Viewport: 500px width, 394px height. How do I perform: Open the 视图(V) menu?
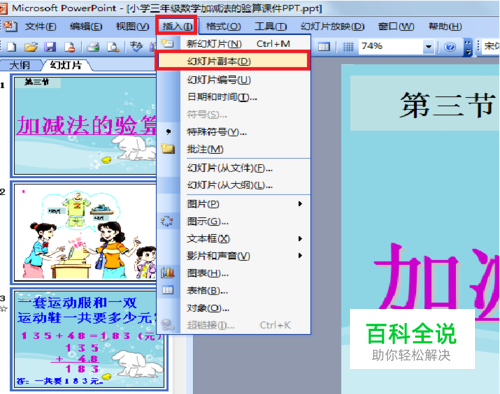pos(132,26)
